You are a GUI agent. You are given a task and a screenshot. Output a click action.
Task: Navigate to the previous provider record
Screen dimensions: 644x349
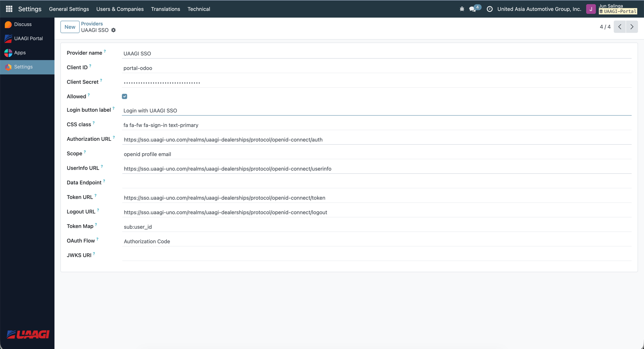click(620, 27)
